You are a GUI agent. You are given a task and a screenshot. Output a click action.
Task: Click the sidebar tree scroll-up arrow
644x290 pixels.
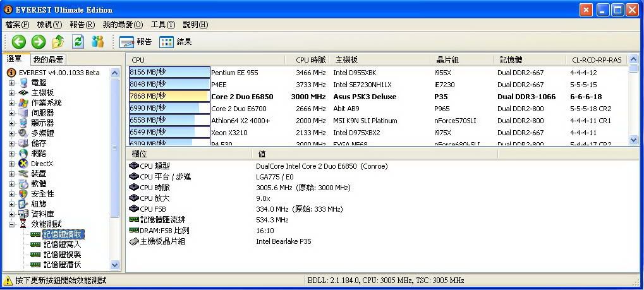(x=115, y=73)
